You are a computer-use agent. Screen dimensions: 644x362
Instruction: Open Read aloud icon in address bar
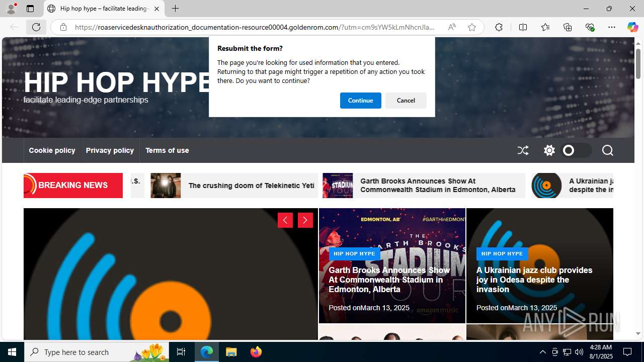click(452, 27)
